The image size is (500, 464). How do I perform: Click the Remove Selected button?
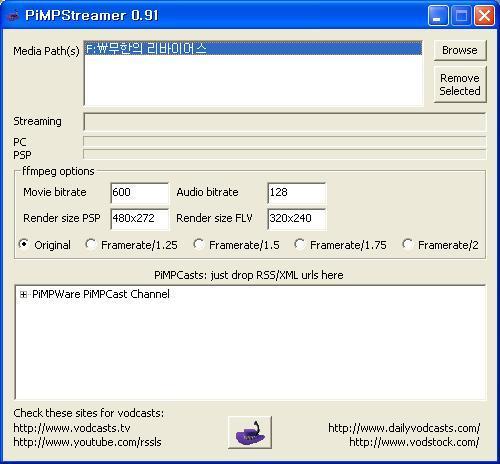coord(460,84)
